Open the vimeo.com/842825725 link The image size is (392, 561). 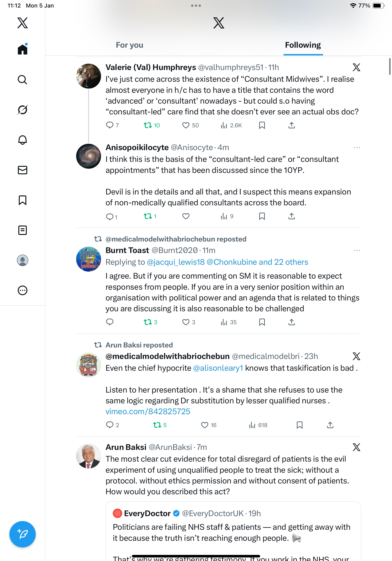point(148,411)
